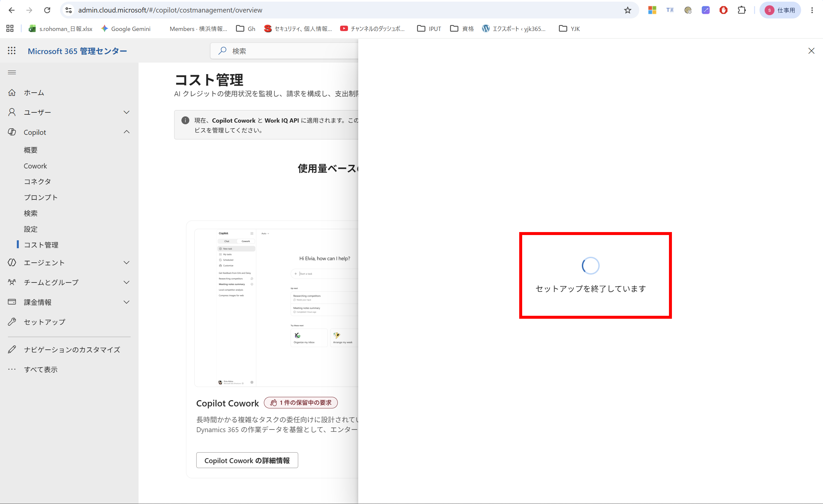Reload the page with the refresh icon
The height and width of the screenshot is (504, 823).
tap(47, 10)
